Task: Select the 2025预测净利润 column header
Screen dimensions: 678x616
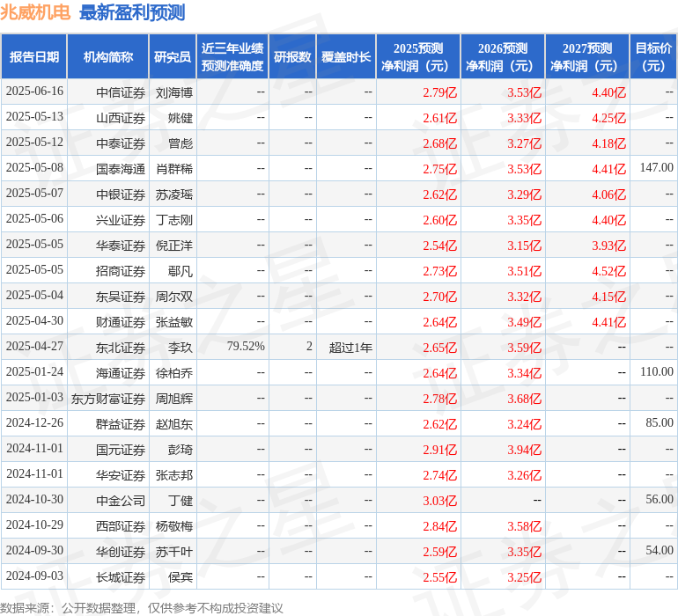Action: tap(417, 56)
